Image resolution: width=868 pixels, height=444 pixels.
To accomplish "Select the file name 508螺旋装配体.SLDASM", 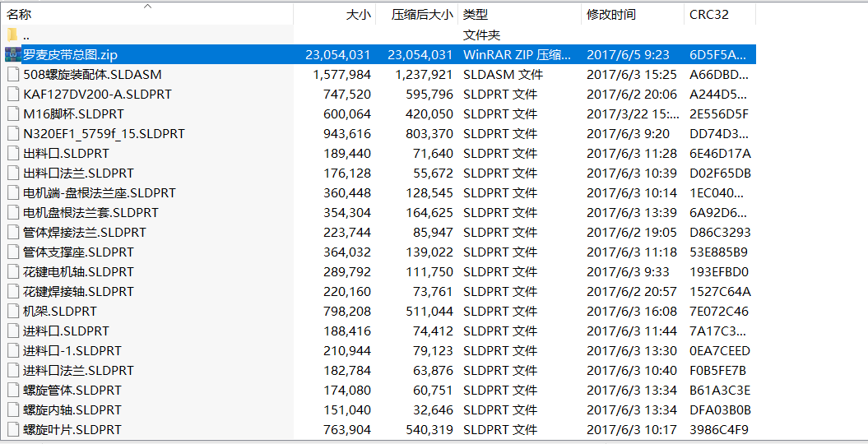I will point(92,74).
